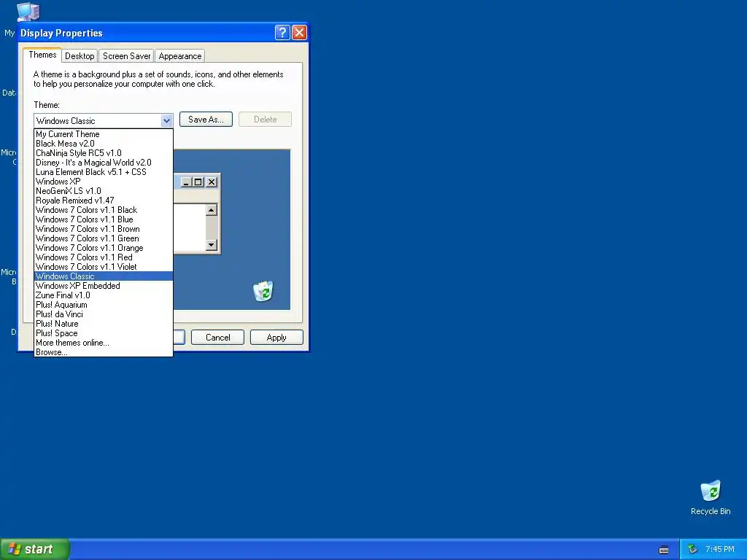This screenshot has width=747, height=560.
Task: Choose ChaNinja Style RC5 v1.0
Action: coord(104,153)
